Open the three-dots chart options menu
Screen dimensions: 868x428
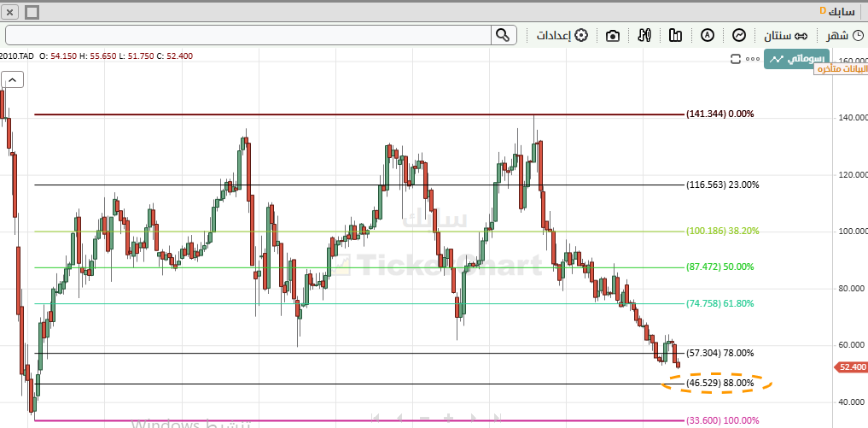[x=752, y=59]
